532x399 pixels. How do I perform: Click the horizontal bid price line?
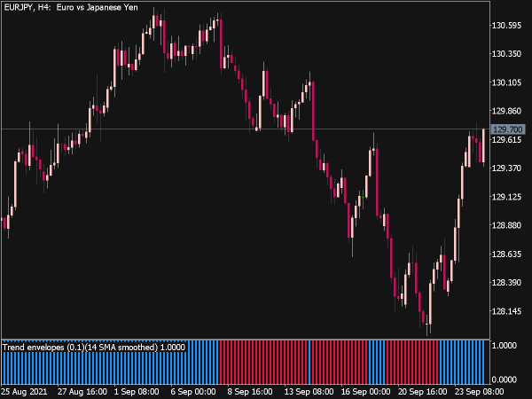pyautogui.click(x=246, y=129)
